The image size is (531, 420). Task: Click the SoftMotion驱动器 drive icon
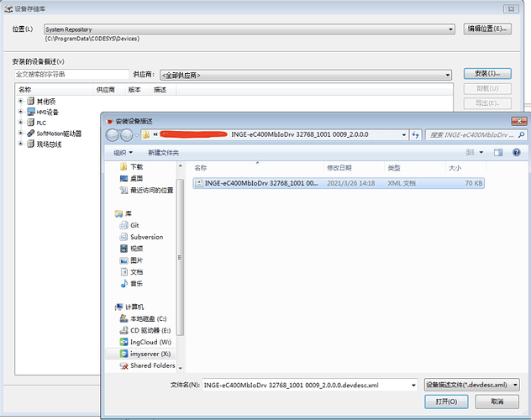31,133
